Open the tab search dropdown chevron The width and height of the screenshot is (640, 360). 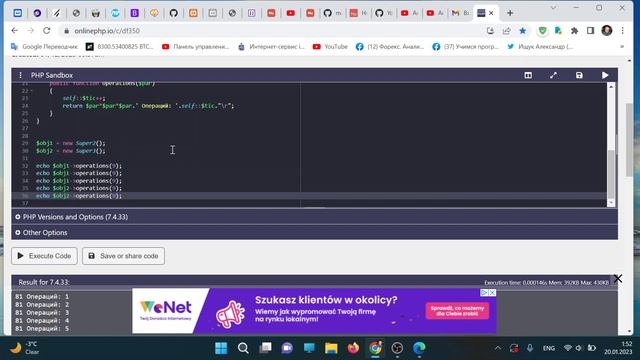(x=553, y=8)
